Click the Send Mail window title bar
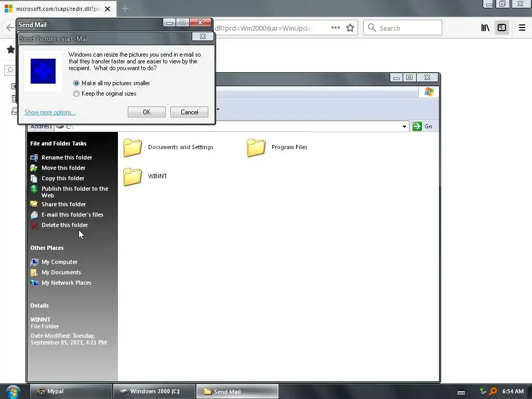 click(90, 24)
